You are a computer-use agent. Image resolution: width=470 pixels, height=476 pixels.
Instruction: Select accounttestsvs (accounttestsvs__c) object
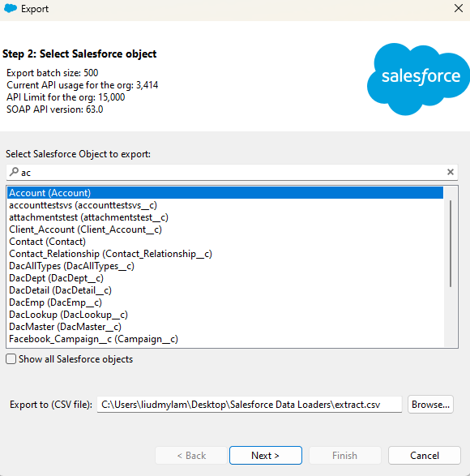click(224, 205)
